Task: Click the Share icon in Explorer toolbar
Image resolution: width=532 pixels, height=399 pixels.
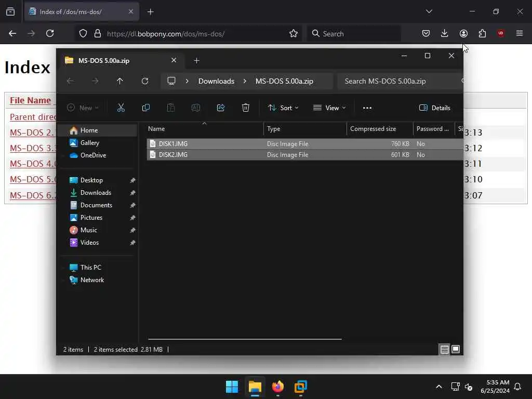Action: coord(220,108)
